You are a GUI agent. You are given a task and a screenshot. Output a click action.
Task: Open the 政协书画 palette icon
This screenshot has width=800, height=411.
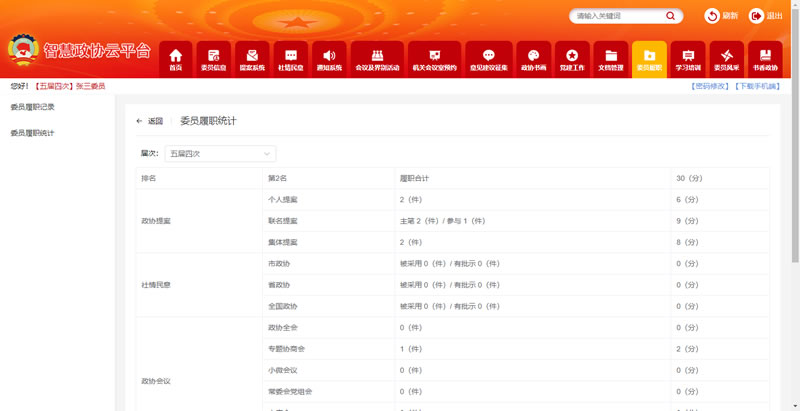pyautogui.click(x=534, y=59)
